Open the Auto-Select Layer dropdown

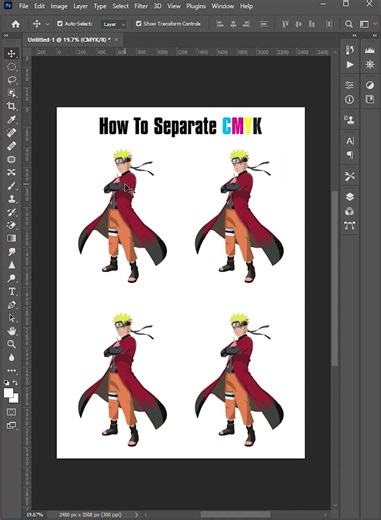click(114, 24)
